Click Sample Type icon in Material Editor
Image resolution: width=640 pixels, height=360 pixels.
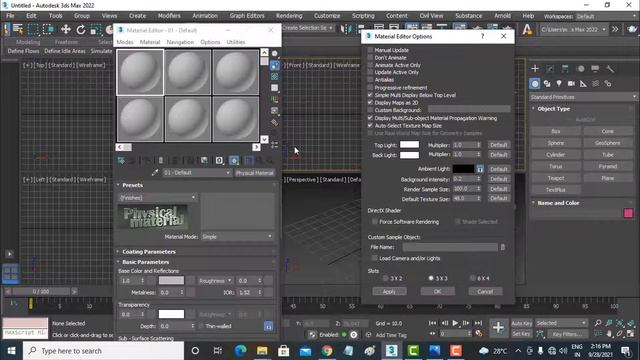275,54
